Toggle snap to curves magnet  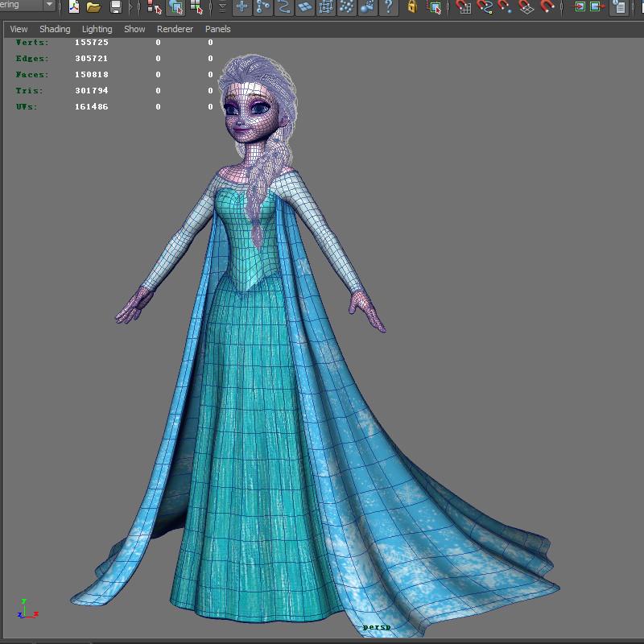[485, 7]
